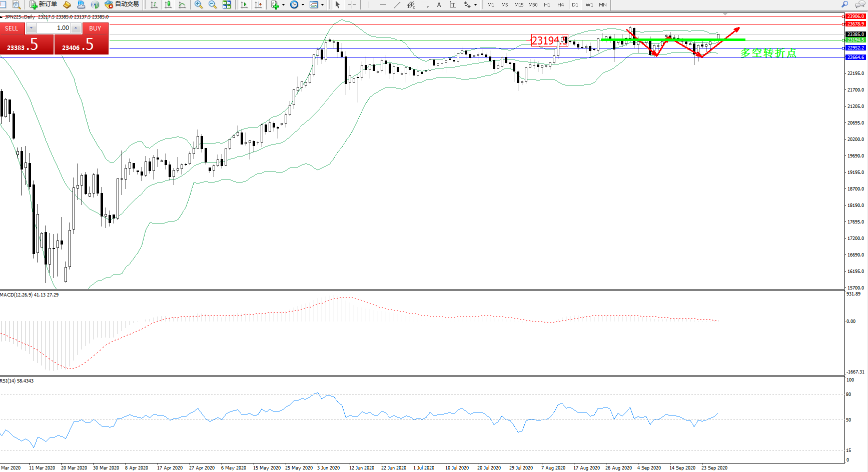Tile chart windows with the grid icon
The height and width of the screenshot is (472, 868).
227,4
